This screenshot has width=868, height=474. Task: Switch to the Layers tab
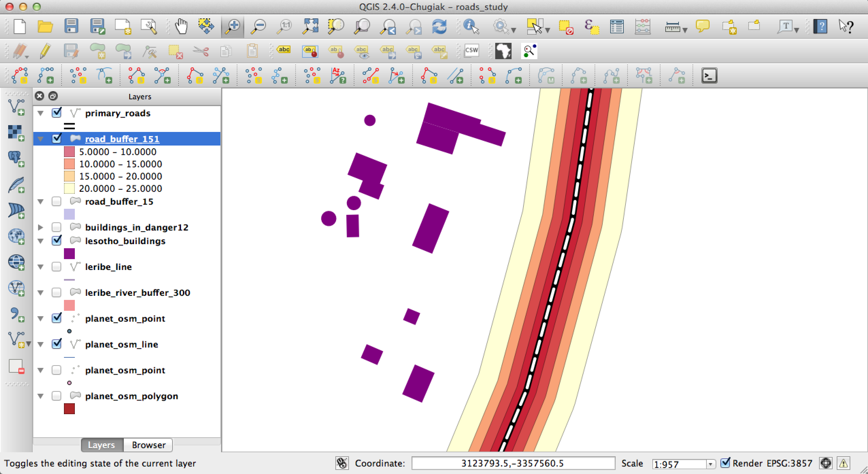pos(101,445)
